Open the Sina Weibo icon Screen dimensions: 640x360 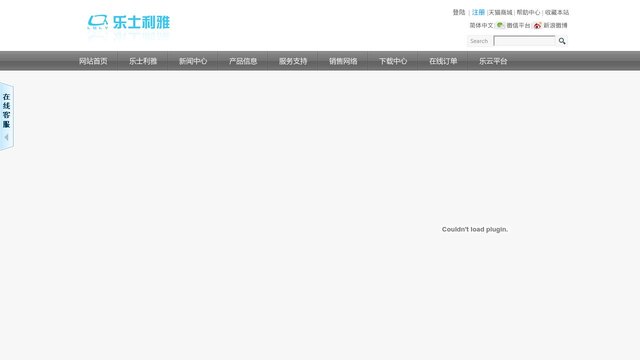click(537, 26)
